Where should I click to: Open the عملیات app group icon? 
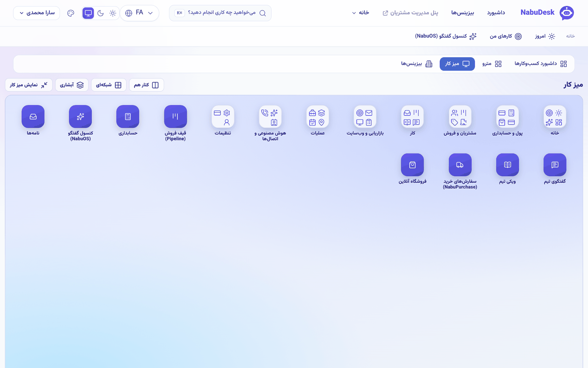click(318, 117)
